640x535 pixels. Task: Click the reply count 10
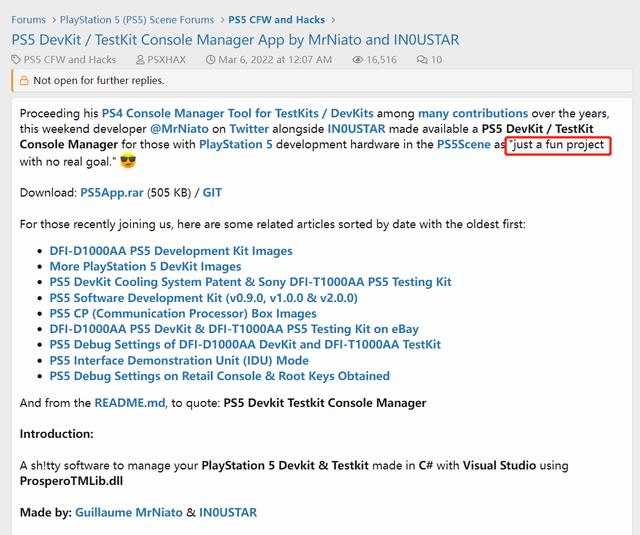point(436,60)
